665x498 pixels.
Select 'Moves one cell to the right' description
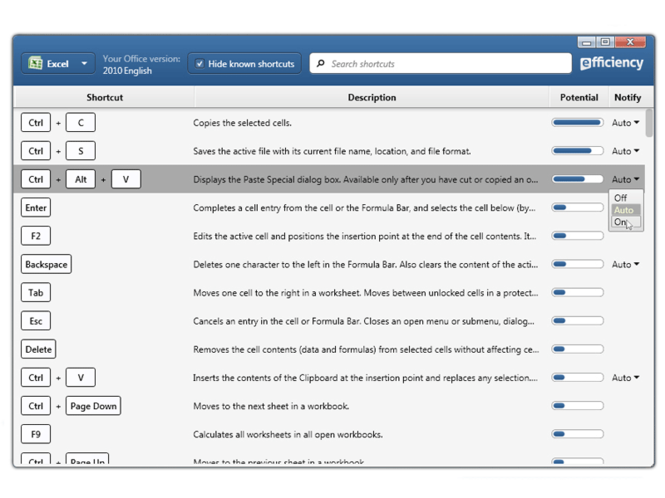(365, 293)
